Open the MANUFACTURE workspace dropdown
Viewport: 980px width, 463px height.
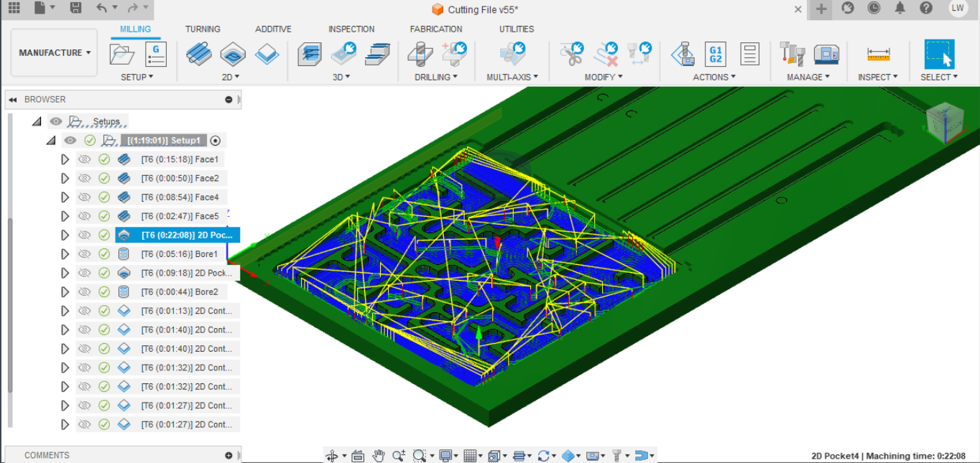(x=55, y=52)
